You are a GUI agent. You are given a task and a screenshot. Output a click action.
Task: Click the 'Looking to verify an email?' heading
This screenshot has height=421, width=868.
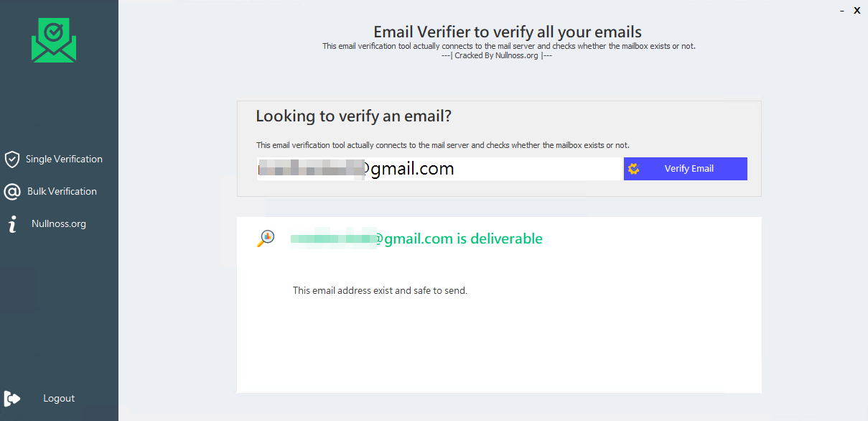pos(354,116)
